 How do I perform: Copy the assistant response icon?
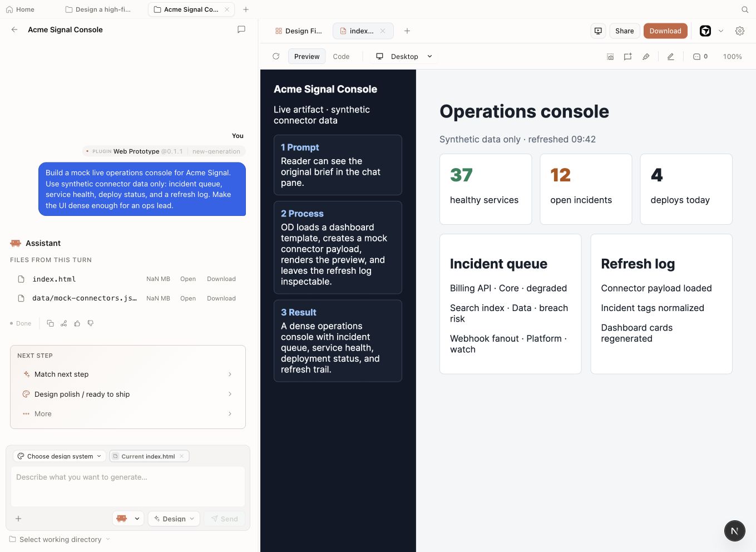51,323
